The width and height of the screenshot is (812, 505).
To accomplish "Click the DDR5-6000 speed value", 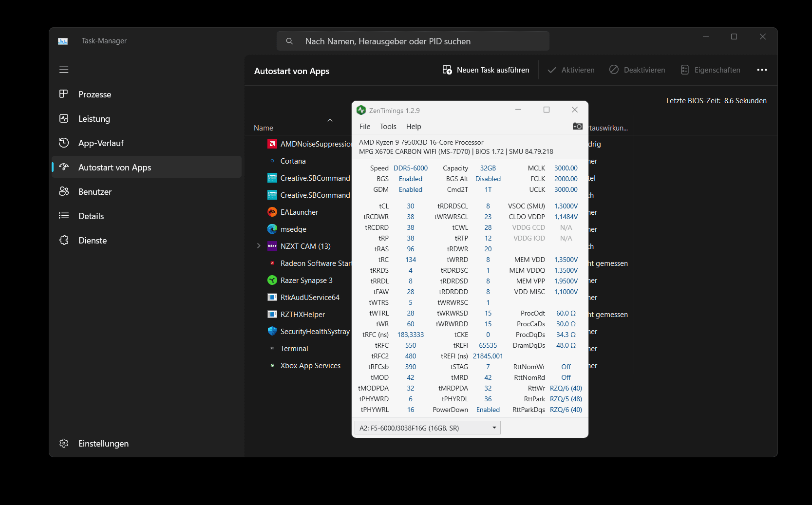I will tap(411, 168).
